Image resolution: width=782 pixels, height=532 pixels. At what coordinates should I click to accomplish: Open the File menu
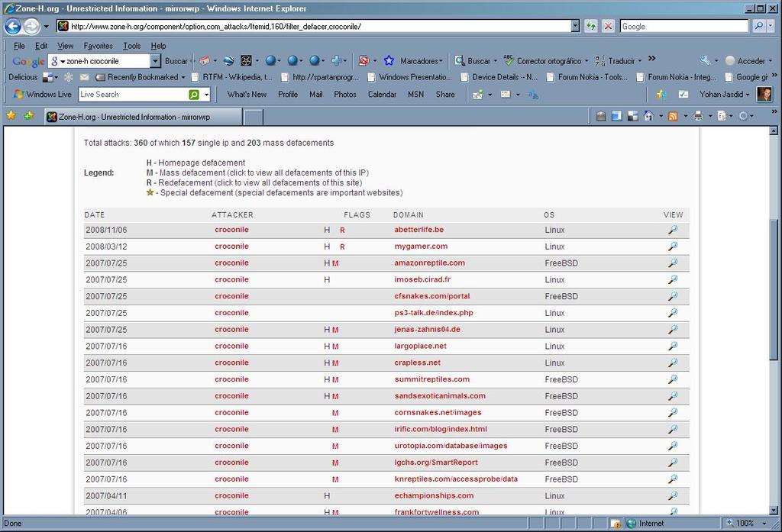coord(19,46)
